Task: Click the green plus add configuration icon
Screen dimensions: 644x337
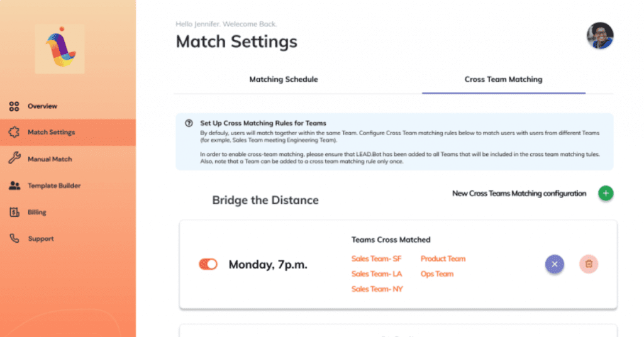Action: coord(606,194)
